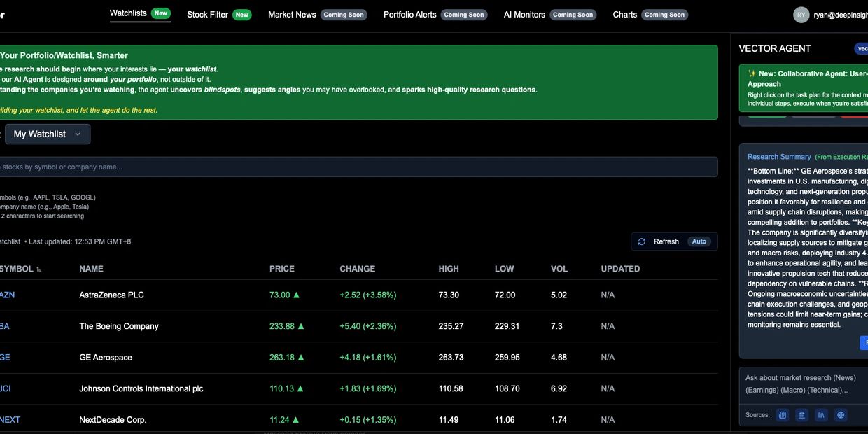Image resolution: width=868 pixels, height=434 pixels.
Task: Open the Market News tab
Action: 292,15
